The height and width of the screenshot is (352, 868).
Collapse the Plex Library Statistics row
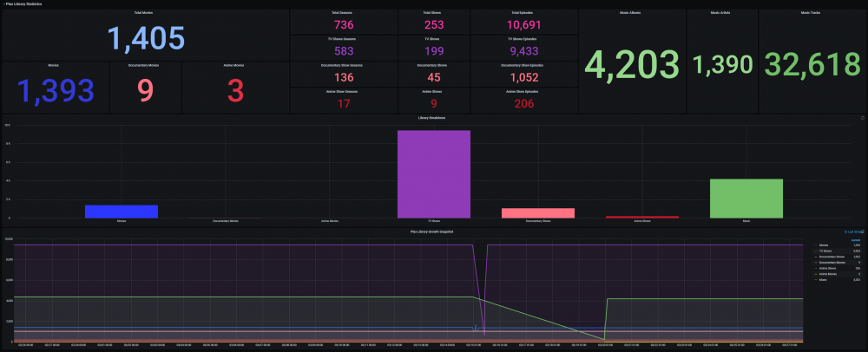(23, 3)
